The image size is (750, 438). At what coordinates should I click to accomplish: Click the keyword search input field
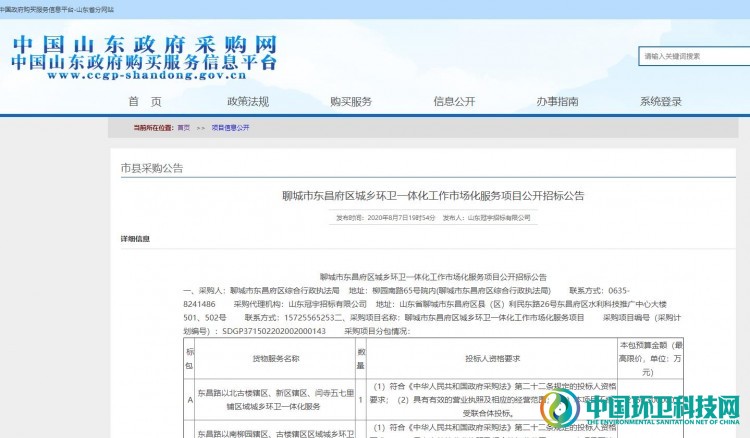(x=694, y=56)
